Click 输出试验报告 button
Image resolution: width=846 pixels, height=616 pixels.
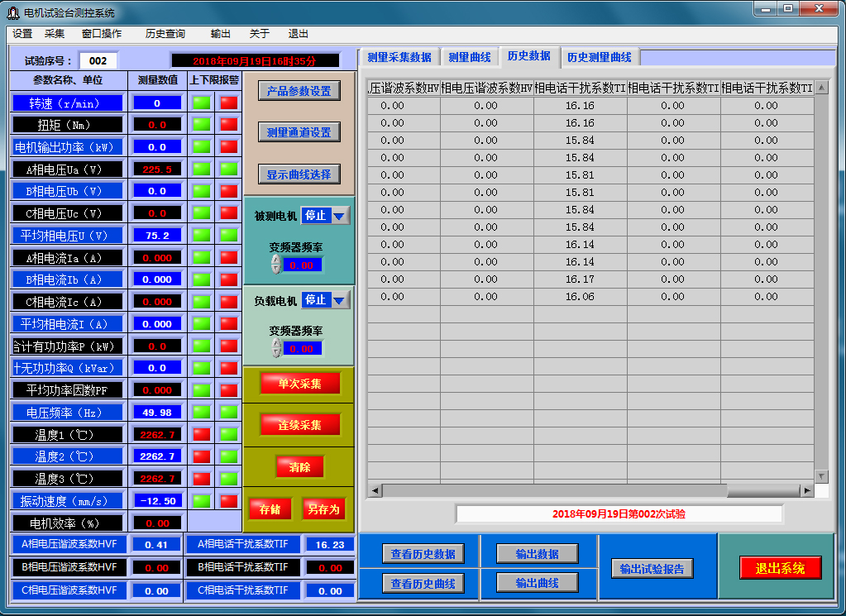click(x=652, y=568)
